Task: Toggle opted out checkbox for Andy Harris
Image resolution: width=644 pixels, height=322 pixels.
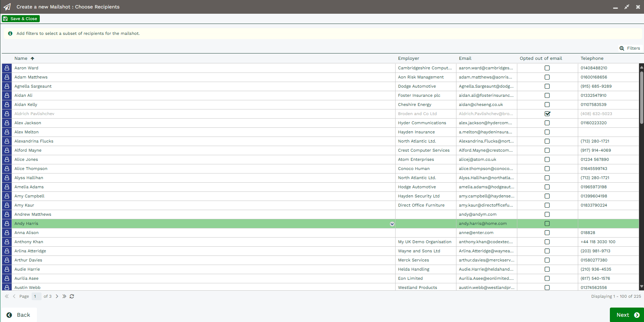Action: pos(547,223)
